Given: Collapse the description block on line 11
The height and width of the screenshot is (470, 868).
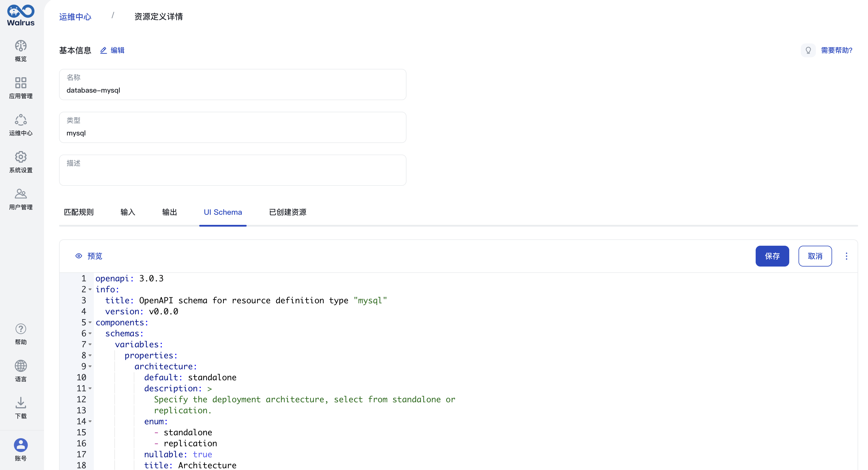Looking at the screenshot, I should click(x=90, y=388).
